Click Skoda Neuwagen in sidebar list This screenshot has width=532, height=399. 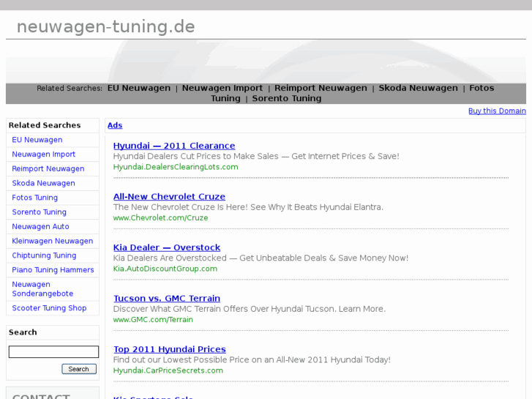[43, 183]
